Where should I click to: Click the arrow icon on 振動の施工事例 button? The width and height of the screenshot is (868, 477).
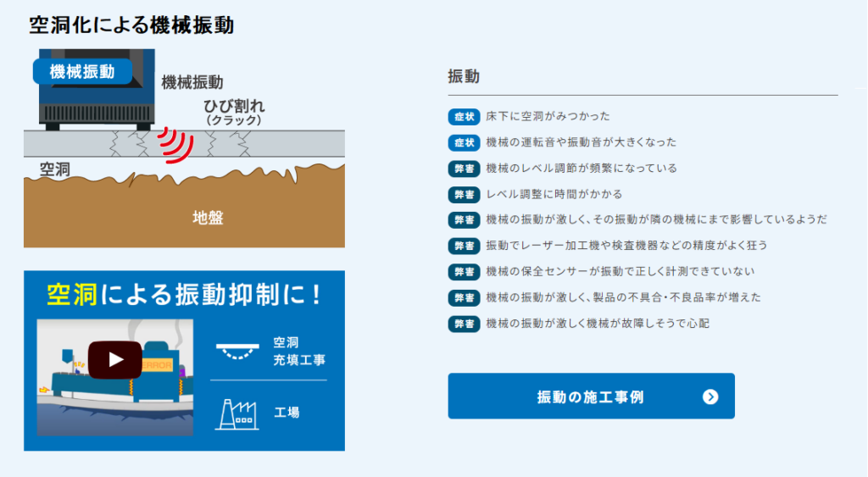point(710,397)
